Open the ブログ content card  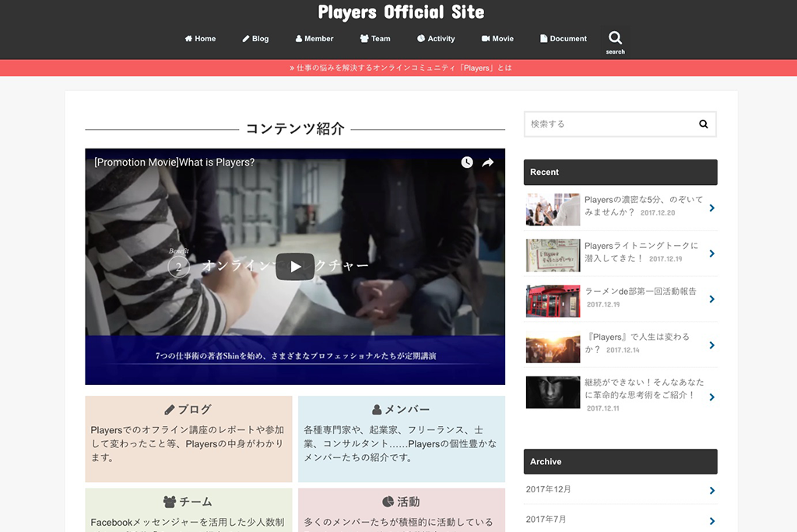point(188,439)
